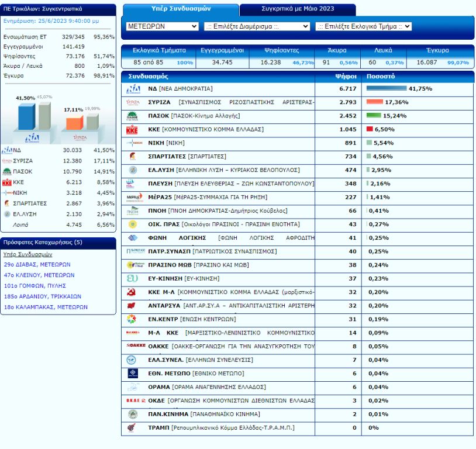Click Πρόσφατες Καταχωρήσεις (5) panel header
The width and height of the screenshot is (476, 449).
pyautogui.click(x=58, y=243)
